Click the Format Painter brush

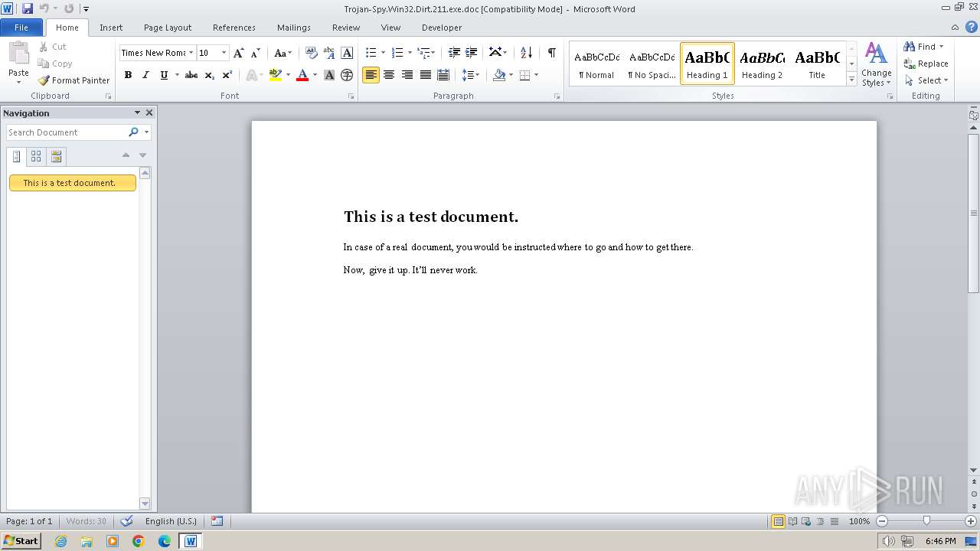coord(73,80)
